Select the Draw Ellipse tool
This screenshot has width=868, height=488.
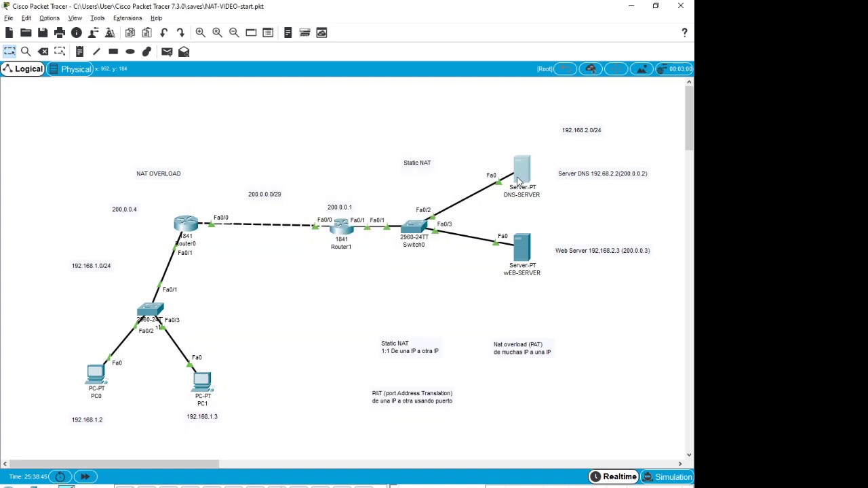(130, 52)
